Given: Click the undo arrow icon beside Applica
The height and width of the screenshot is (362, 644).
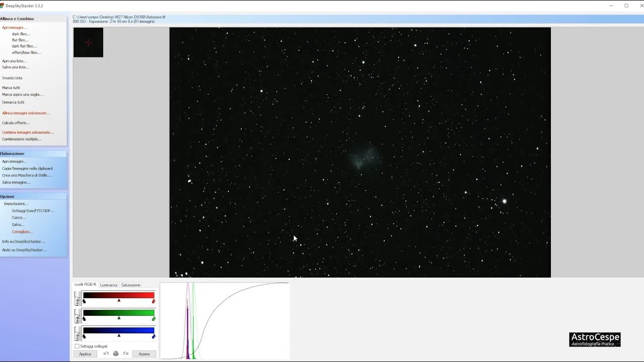Looking at the screenshot, I should tap(106, 353).
